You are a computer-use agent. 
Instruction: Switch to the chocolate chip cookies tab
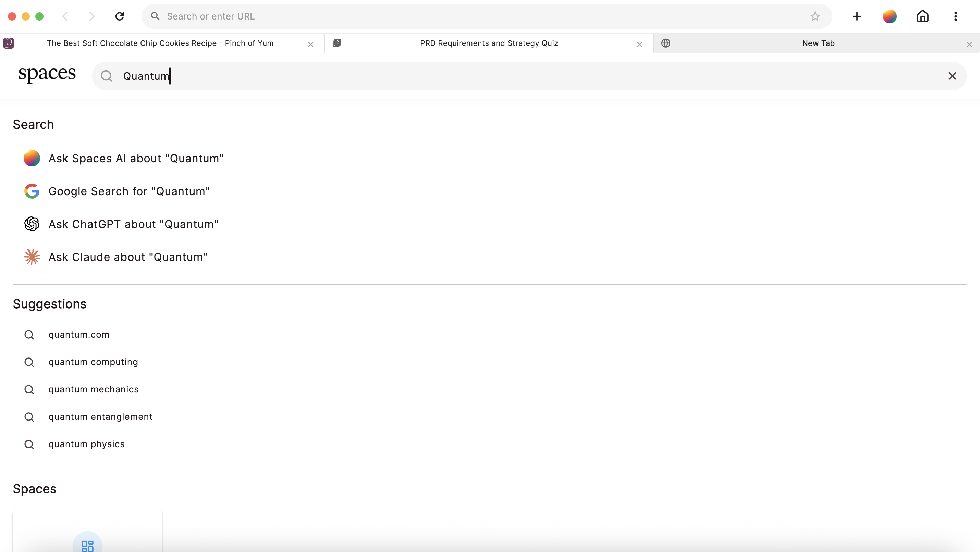coord(160,43)
